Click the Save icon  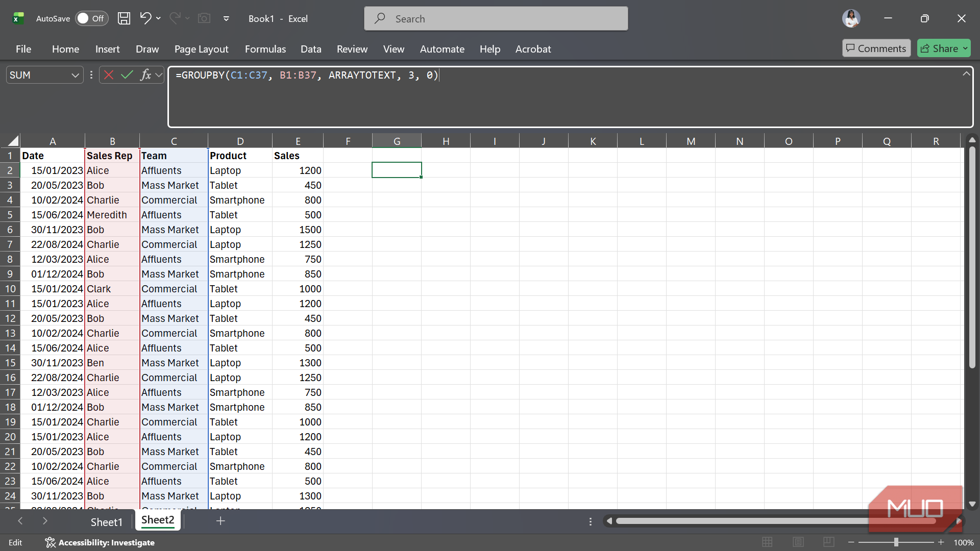[124, 18]
